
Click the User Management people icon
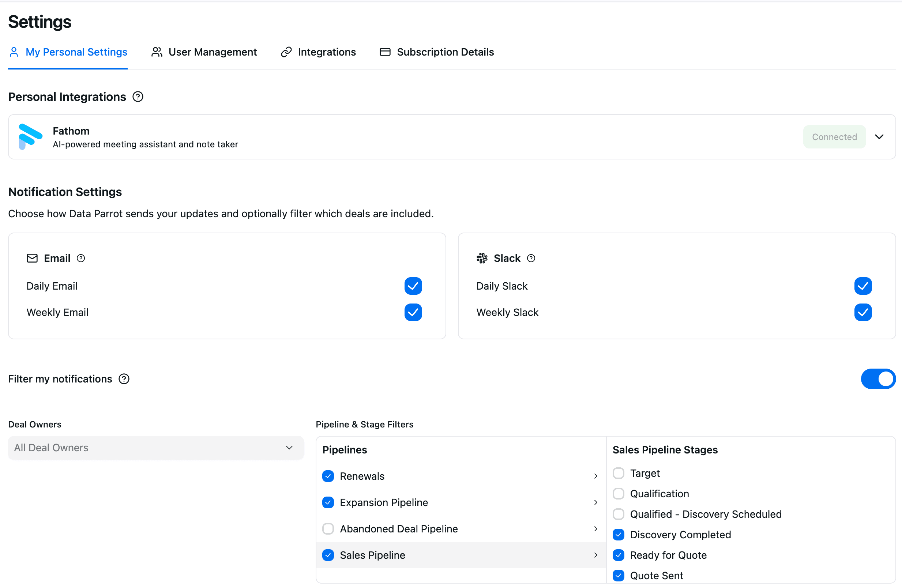[156, 52]
